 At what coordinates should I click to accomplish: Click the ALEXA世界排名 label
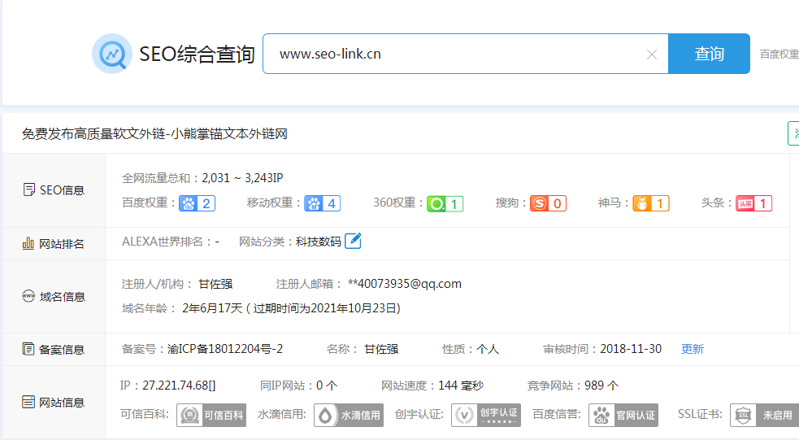163,242
